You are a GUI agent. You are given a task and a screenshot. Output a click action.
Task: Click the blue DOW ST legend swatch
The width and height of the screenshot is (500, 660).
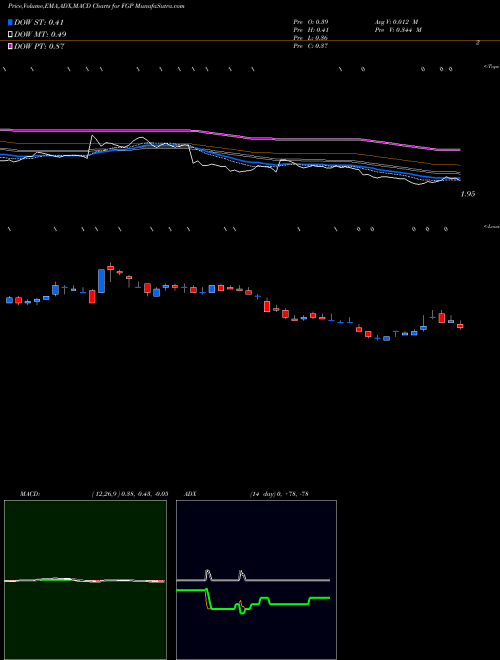(x=10, y=22)
